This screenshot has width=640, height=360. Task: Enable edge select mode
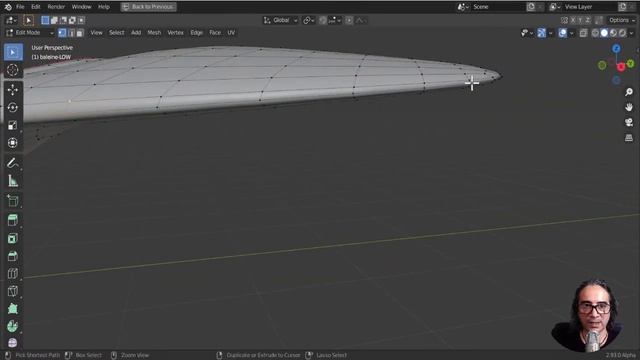click(x=71, y=33)
